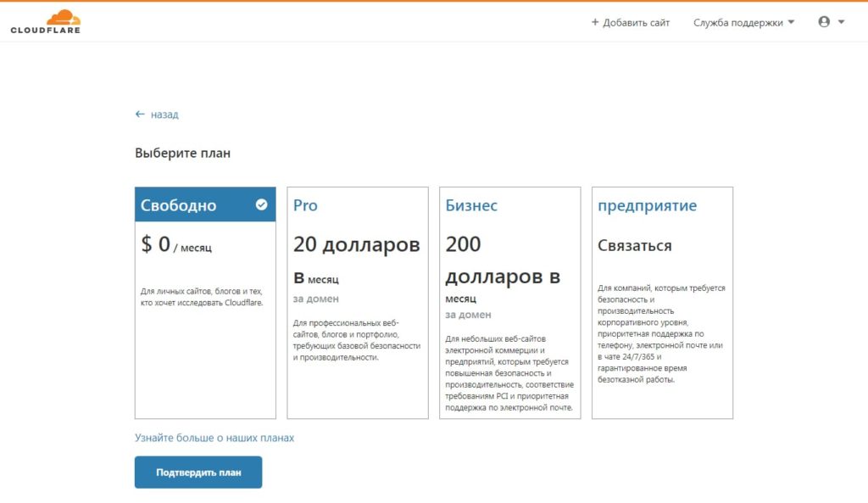This screenshot has height=503, width=868.
Task: Click the 20 долларов price text
Action: click(357, 244)
